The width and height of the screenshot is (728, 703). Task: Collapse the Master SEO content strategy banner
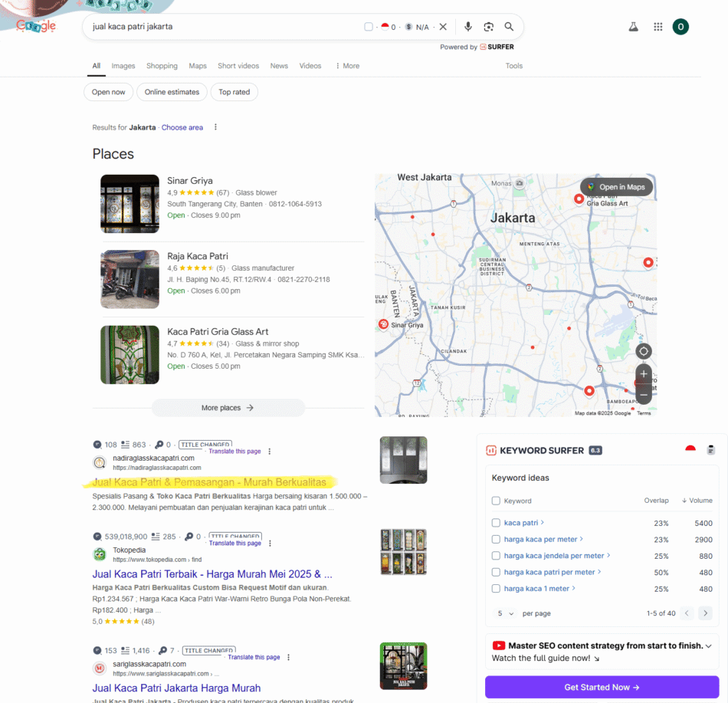coord(708,646)
